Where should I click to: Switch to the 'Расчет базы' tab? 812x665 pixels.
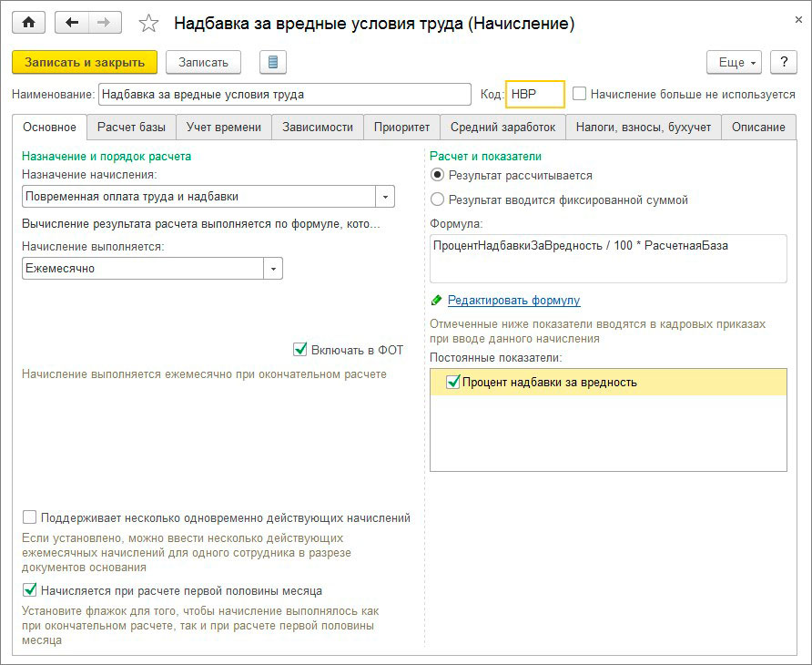(x=131, y=128)
